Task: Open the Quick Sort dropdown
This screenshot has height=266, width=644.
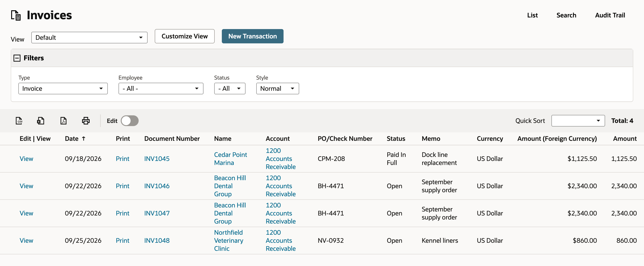Action: [578, 121]
